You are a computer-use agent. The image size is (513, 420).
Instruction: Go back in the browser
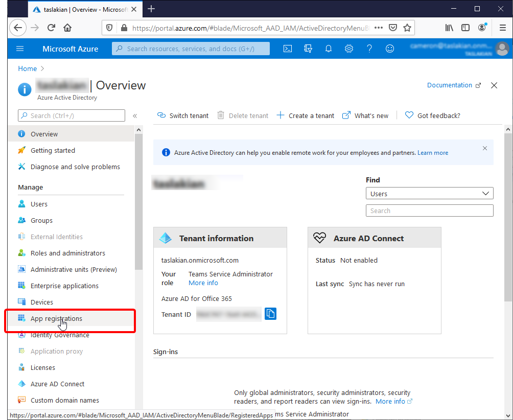(18, 28)
